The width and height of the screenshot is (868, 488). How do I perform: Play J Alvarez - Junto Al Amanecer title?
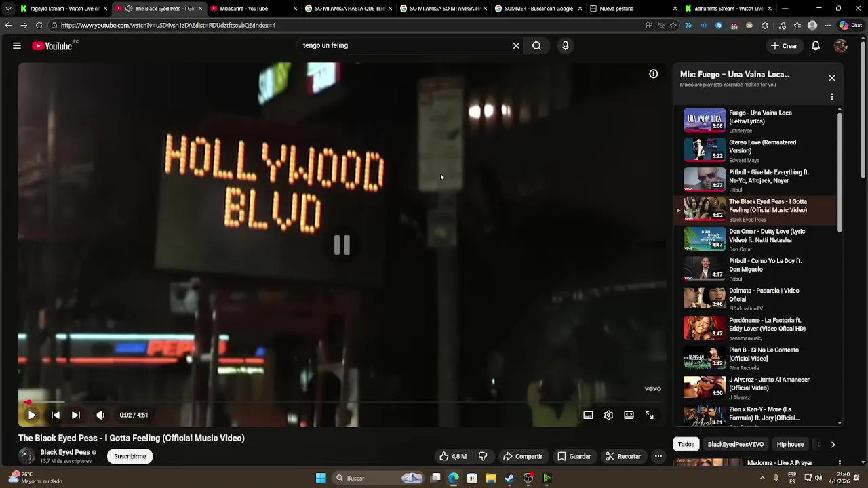[769, 384]
